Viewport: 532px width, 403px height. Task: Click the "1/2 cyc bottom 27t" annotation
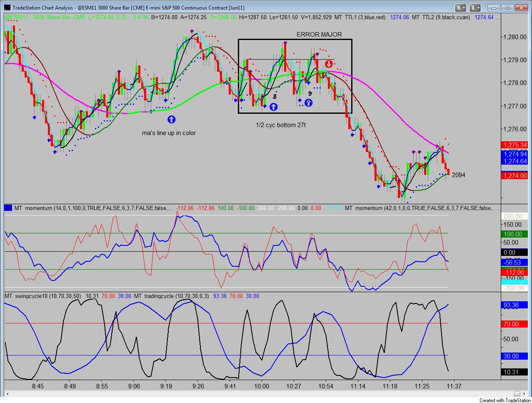pos(281,125)
